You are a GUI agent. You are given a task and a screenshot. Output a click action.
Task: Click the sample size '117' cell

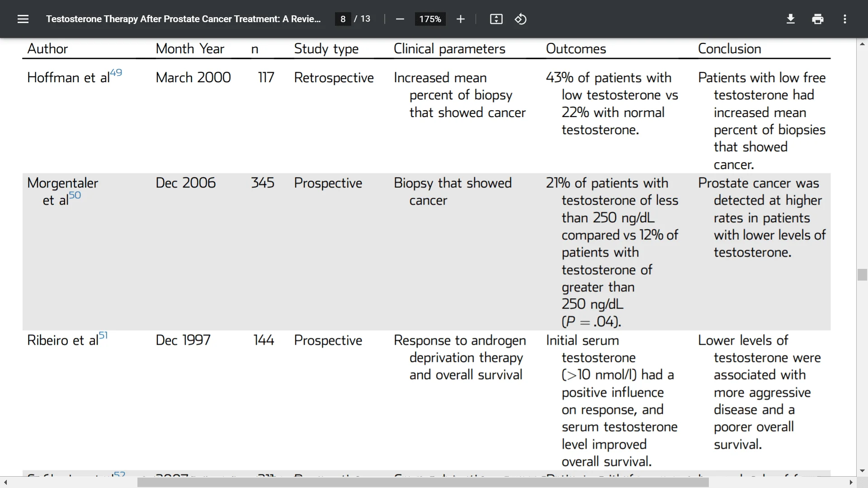tap(266, 78)
